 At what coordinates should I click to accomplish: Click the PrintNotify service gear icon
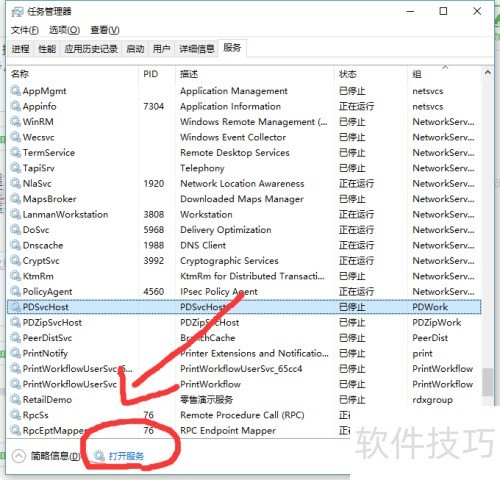15,353
